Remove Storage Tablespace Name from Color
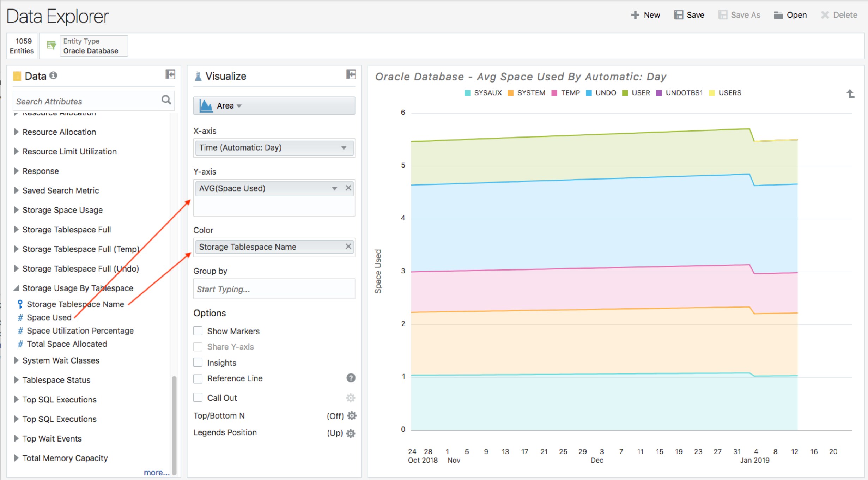The height and width of the screenshot is (480, 868). (348, 247)
